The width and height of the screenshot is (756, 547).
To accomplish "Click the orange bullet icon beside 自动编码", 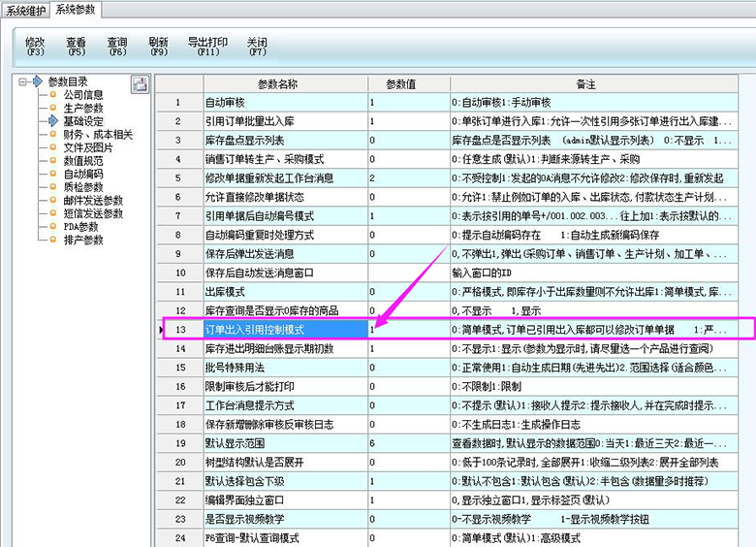I will point(53,174).
